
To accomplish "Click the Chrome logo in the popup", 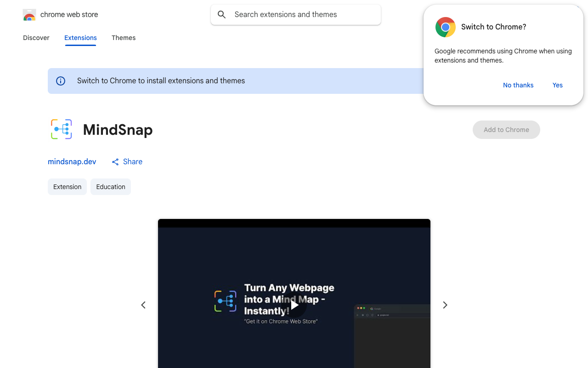I will [x=446, y=27].
